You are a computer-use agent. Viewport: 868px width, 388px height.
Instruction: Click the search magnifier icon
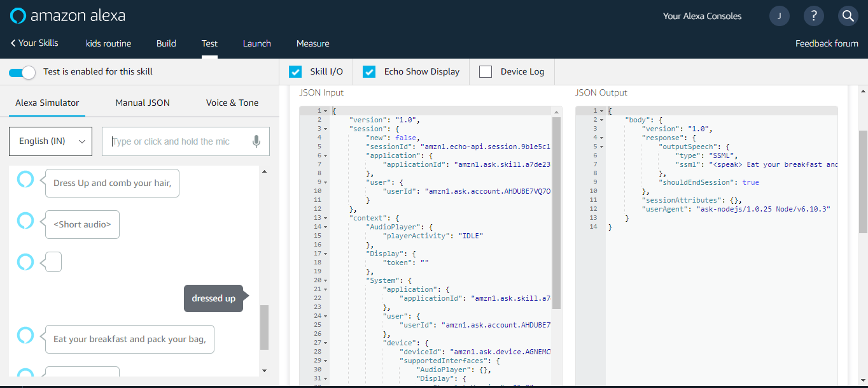[848, 16]
